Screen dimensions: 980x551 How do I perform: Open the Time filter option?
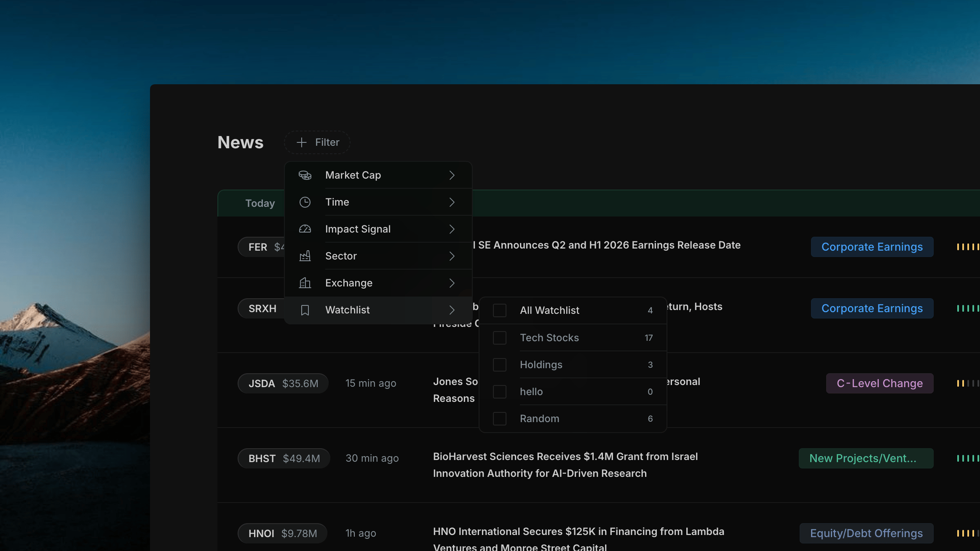(x=378, y=202)
